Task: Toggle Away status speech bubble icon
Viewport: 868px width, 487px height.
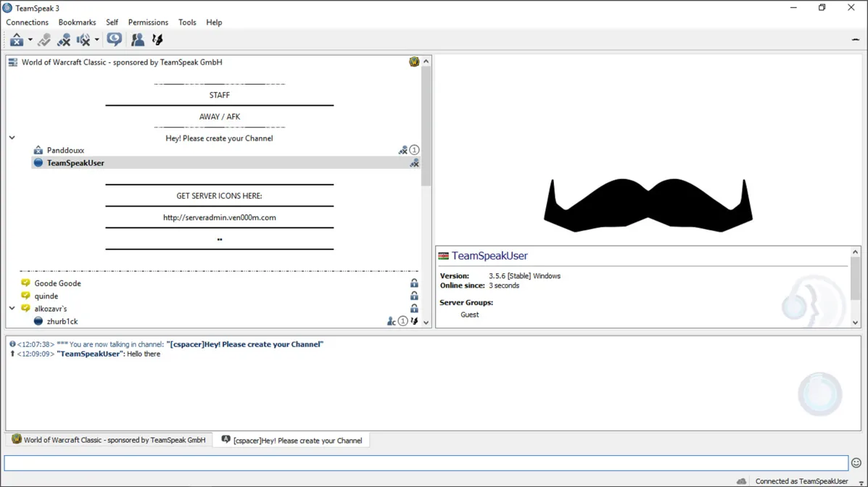Action: click(115, 39)
